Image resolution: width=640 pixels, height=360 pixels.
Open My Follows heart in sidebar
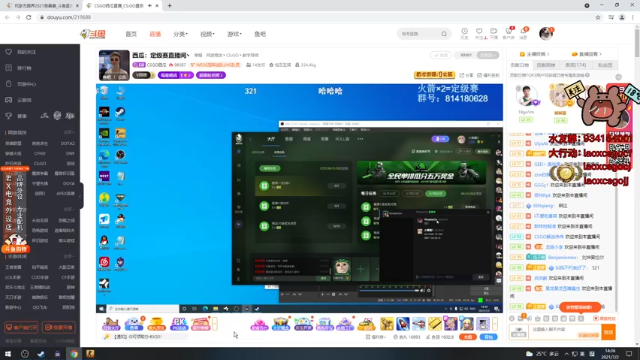tap(9, 52)
